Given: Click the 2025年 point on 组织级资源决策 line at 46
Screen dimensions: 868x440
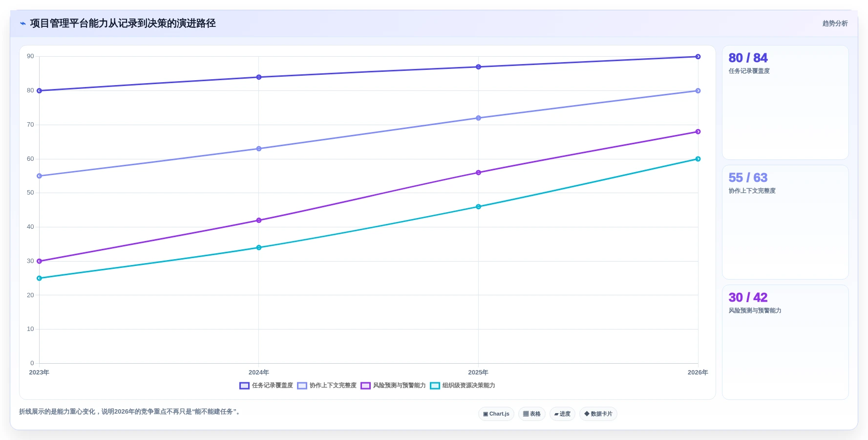Looking at the screenshot, I should [478, 207].
